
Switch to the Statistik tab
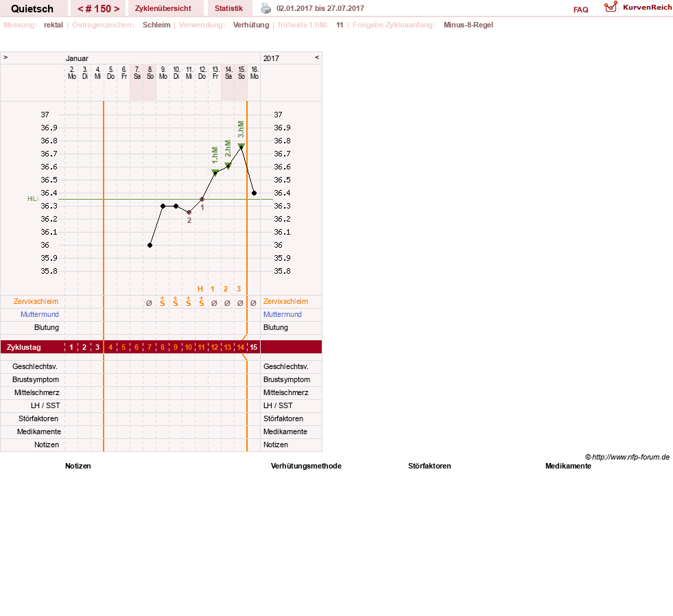coord(228,8)
